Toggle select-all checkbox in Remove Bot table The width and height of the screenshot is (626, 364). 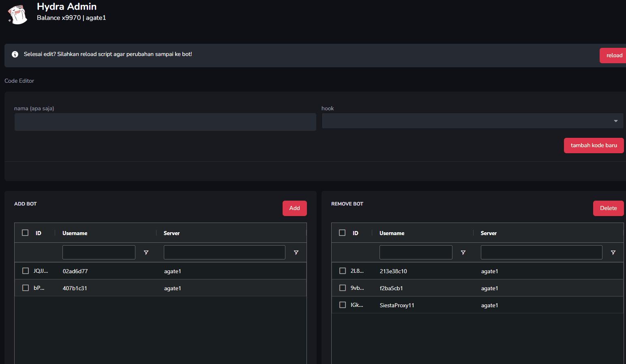(342, 233)
